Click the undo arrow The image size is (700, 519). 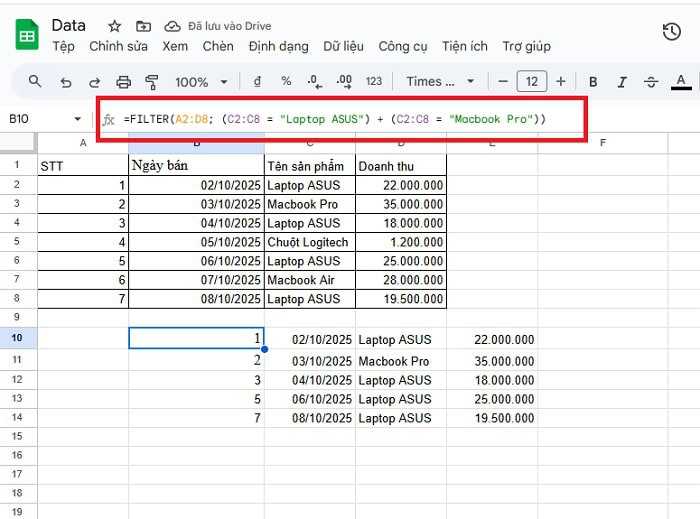click(x=66, y=82)
